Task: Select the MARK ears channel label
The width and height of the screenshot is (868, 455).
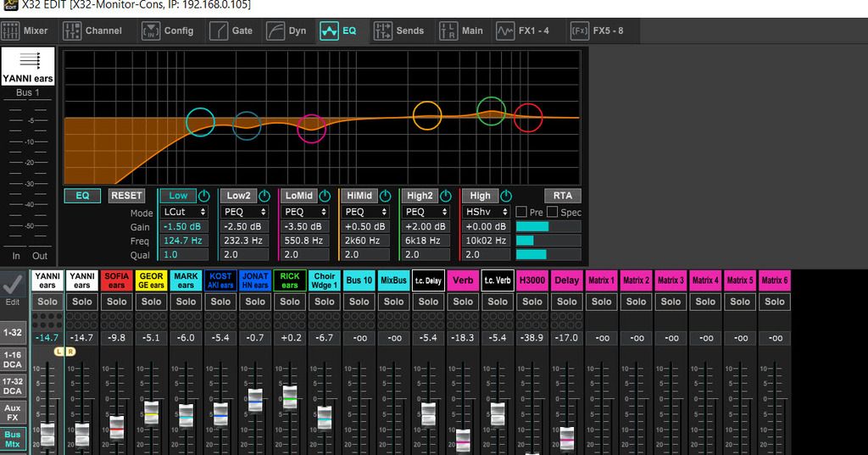Action: 186,280
